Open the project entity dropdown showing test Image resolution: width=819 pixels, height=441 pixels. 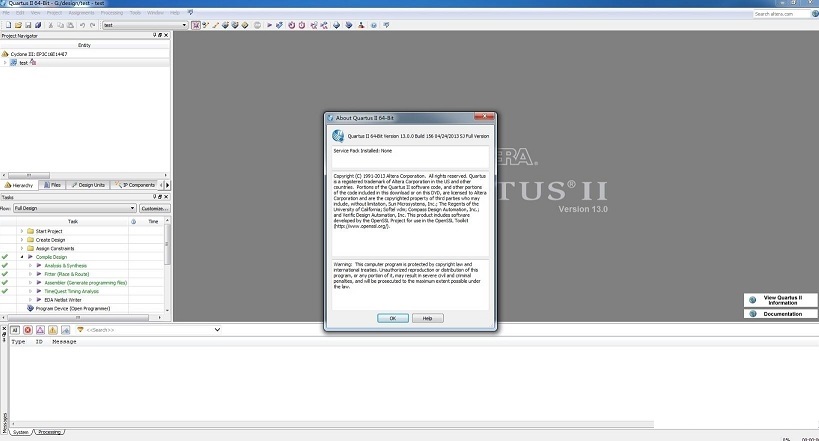point(145,25)
